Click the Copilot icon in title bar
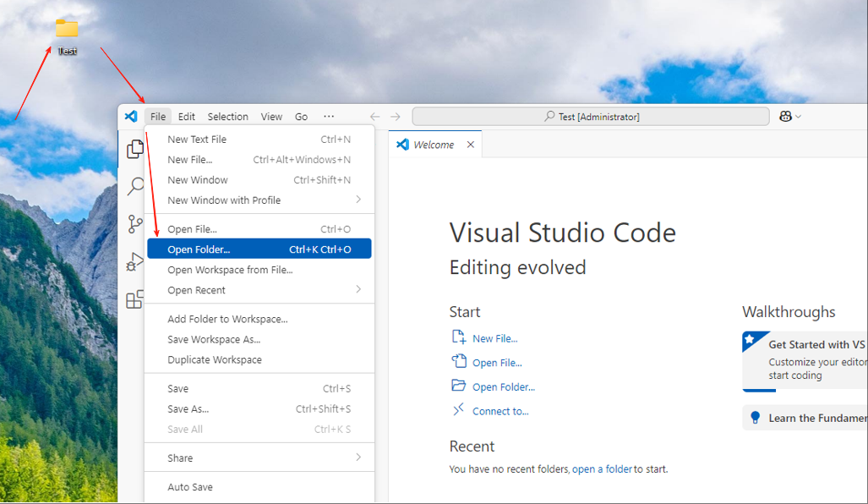Screen dimensions: 868x504 coord(786,117)
